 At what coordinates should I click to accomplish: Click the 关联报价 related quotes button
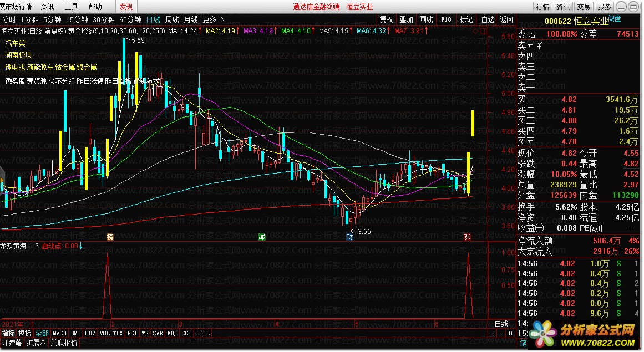[64, 343]
